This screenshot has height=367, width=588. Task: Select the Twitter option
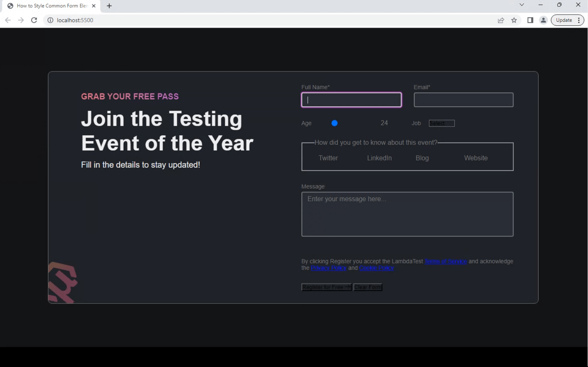point(328,158)
